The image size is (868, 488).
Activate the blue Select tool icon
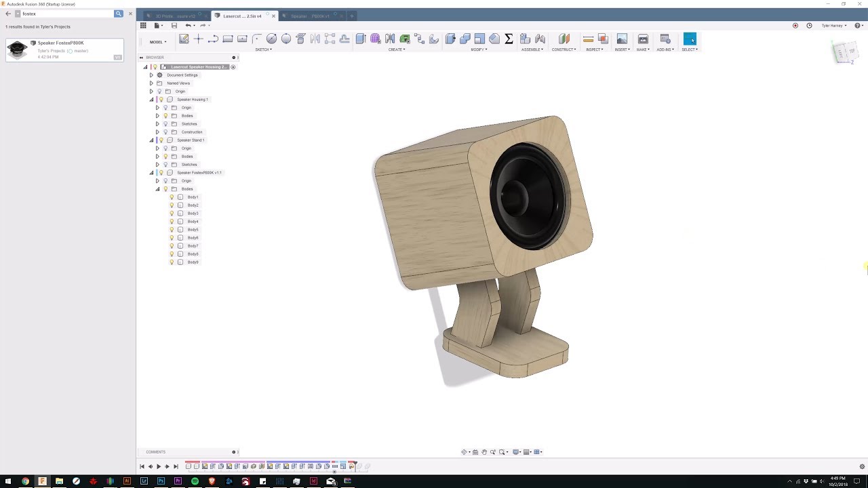690,39
